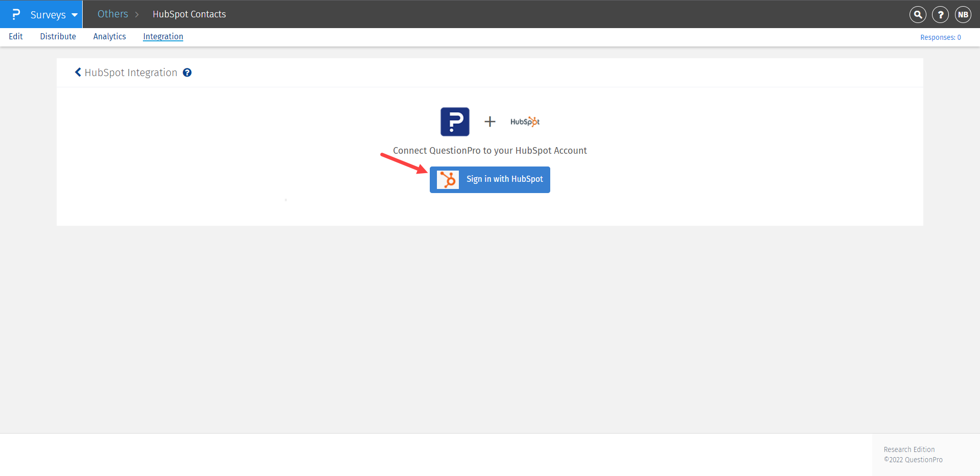Click the Sign in with HubSpot button
Viewport: 980px width, 476px height.
(490, 180)
